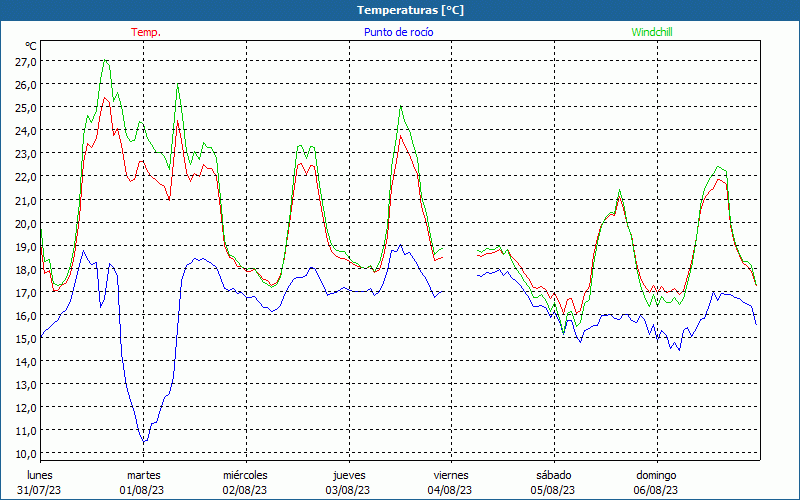The height and width of the screenshot is (500, 800).
Task: Click the 22,0 y-axis value
Action: point(27,177)
